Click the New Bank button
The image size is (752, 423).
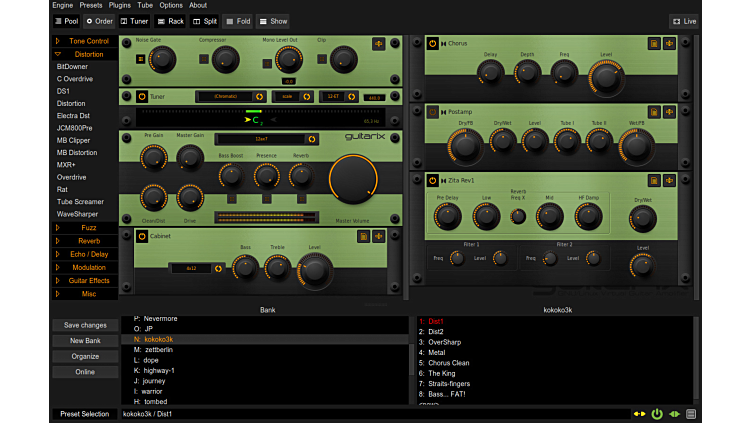(85, 341)
